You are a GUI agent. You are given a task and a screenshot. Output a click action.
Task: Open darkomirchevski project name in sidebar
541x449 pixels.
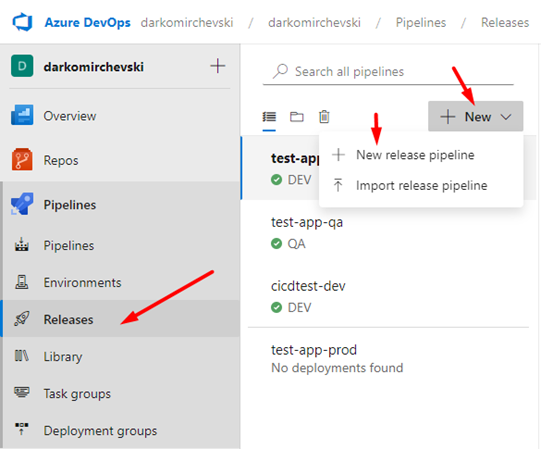click(94, 67)
